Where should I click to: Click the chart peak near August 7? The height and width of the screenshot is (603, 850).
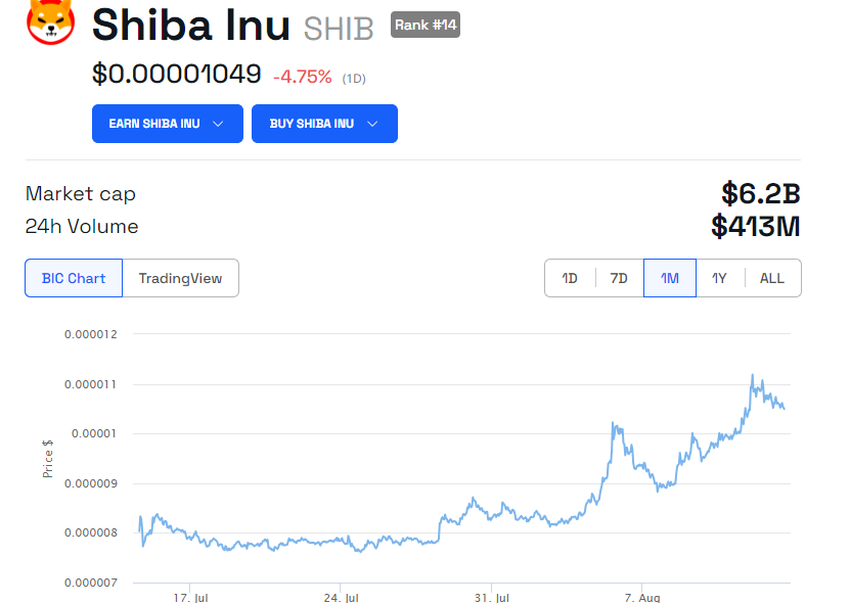tap(613, 423)
